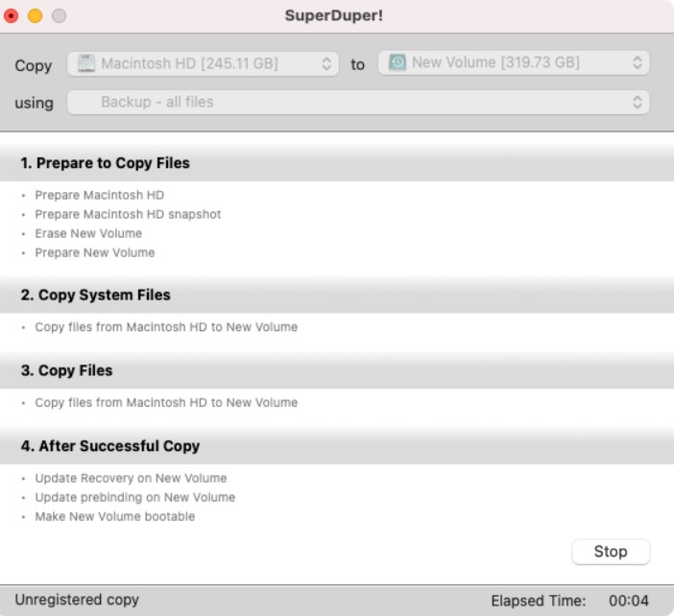Click the Prepare Macintosh HD snapshot step
This screenshot has width=674, height=616.
[x=128, y=214]
